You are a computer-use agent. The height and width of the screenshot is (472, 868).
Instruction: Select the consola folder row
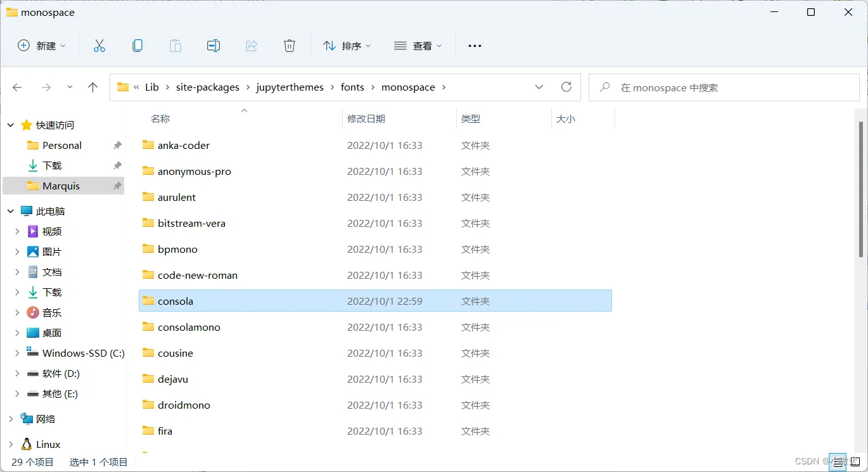coord(375,301)
